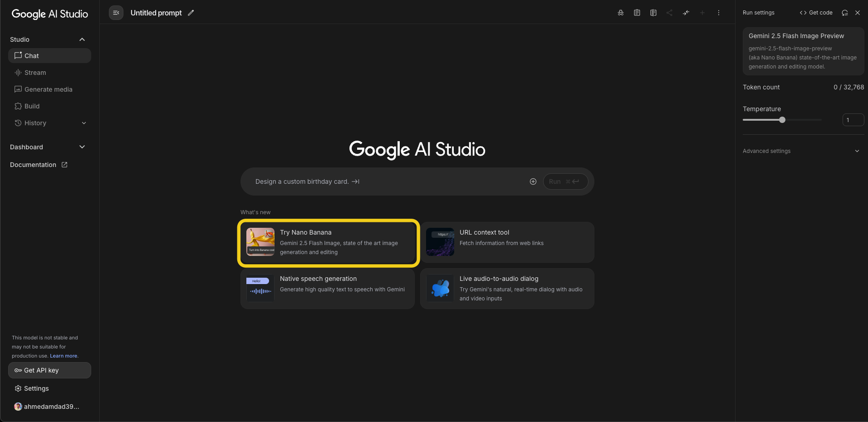Screen dimensions: 868x422
Task: Open Build in the sidebar
Action: [x=49, y=106]
